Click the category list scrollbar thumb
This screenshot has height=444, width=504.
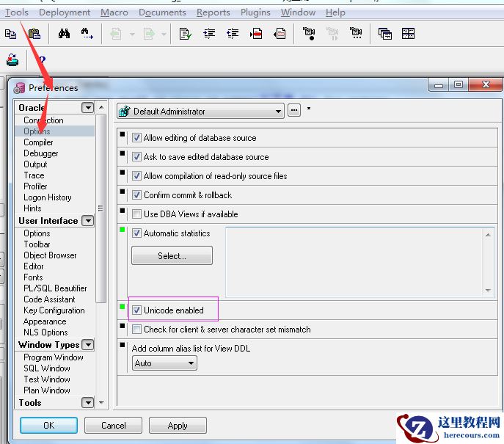101,208
